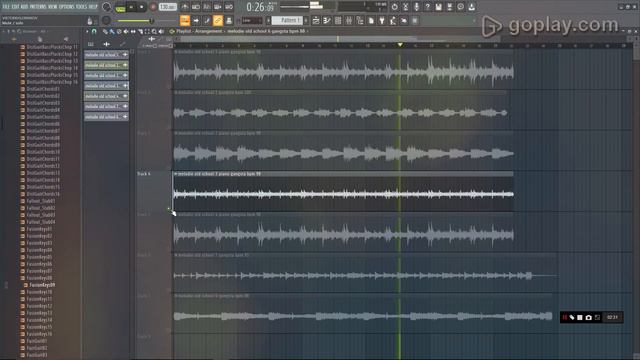Click the save project icon
The image size is (640, 360).
438,7
